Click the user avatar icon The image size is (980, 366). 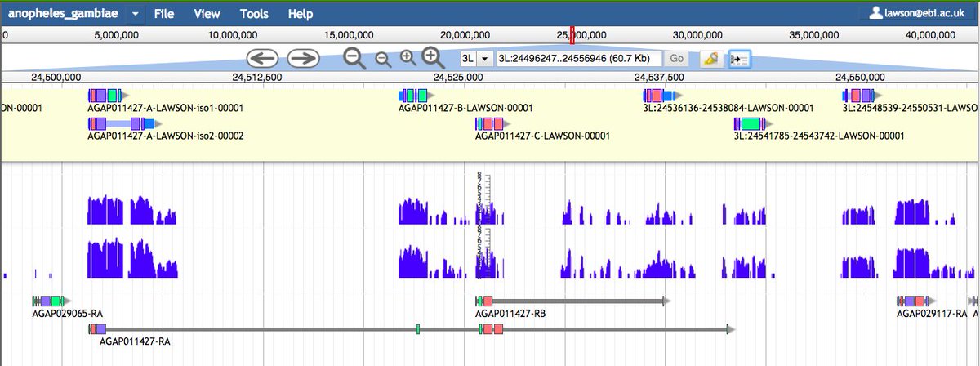(875, 13)
